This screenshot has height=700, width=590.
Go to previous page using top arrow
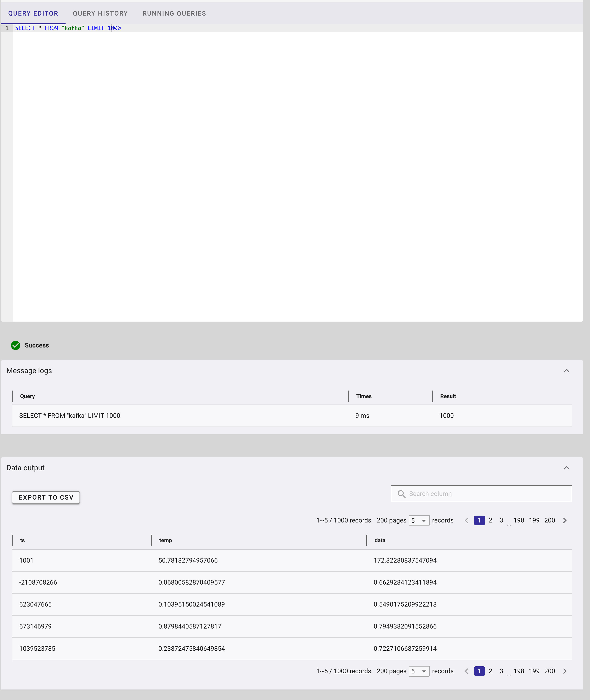[x=466, y=520]
